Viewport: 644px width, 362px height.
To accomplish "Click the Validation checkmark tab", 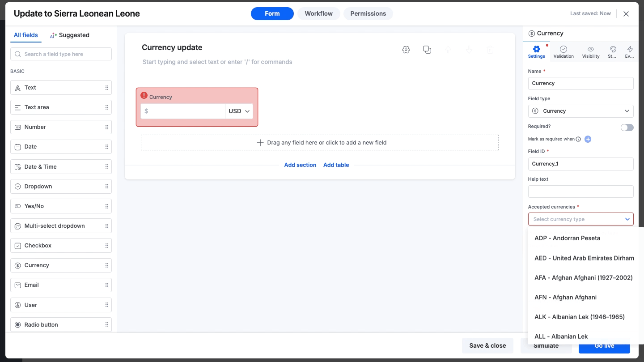I will pyautogui.click(x=563, y=52).
